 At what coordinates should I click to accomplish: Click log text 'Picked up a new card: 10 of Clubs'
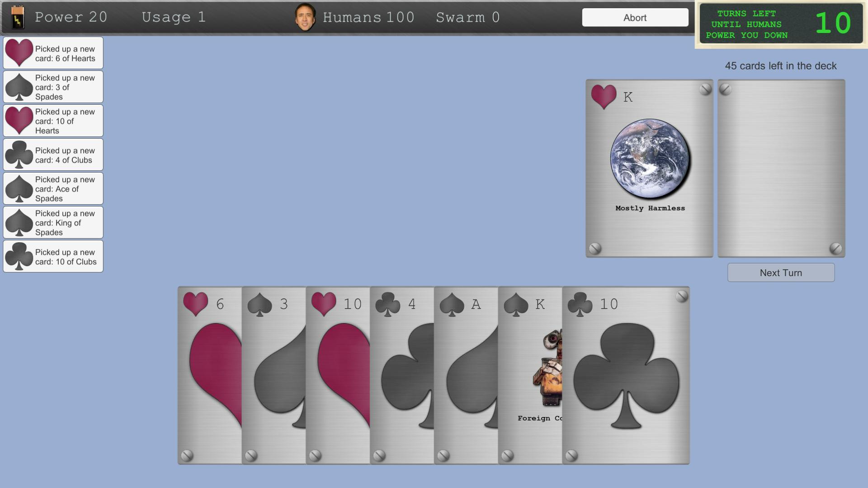coord(66,257)
